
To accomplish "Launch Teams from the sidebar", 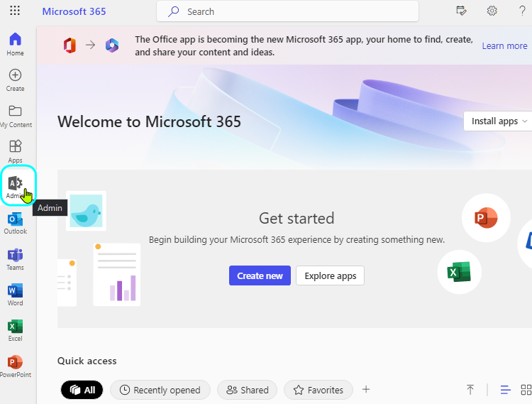I will click(x=16, y=259).
